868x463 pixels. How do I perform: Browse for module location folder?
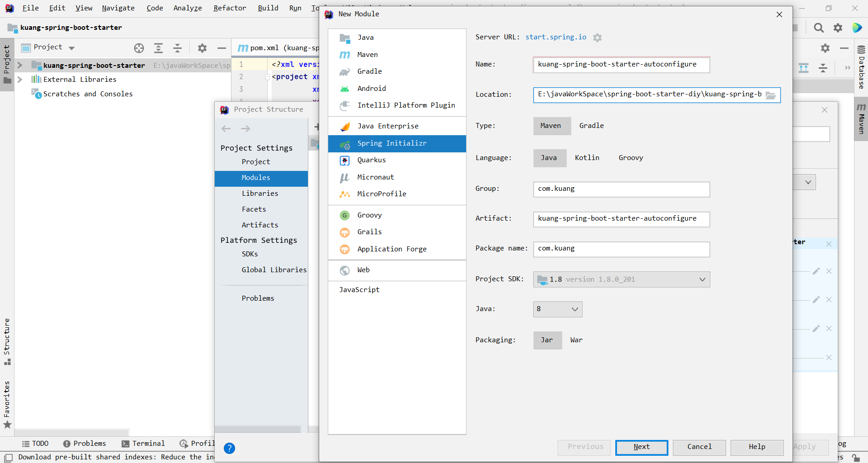click(x=771, y=95)
